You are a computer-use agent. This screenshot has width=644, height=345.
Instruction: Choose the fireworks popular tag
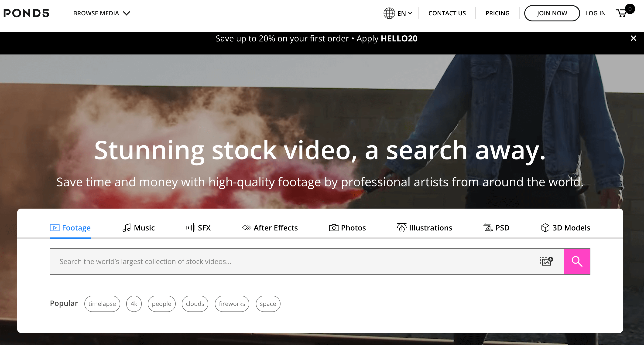[x=232, y=304]
